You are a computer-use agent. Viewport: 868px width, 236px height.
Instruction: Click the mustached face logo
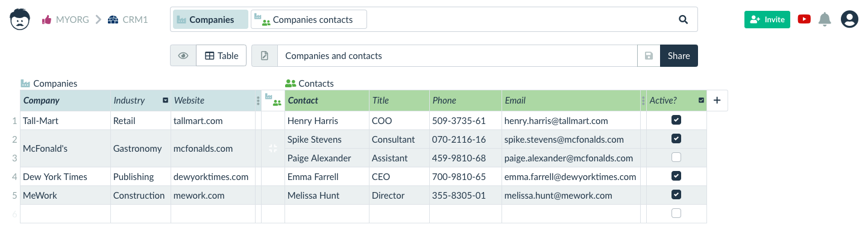[20, 19]
